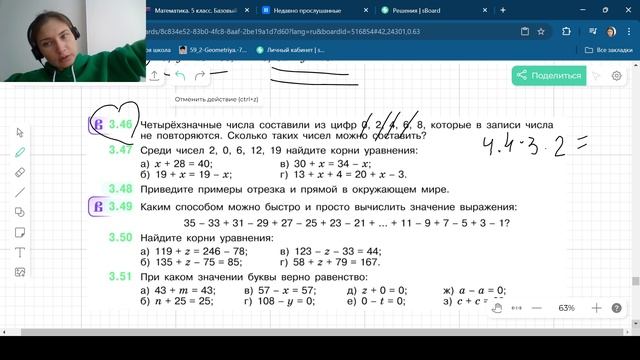Click the horizontal scrollbar left arrow

pos(4,332)
